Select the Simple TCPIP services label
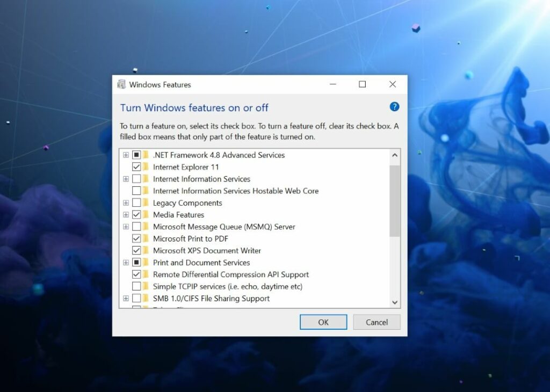The width and height of the screenshot is (550, 392). coord(228,286)
